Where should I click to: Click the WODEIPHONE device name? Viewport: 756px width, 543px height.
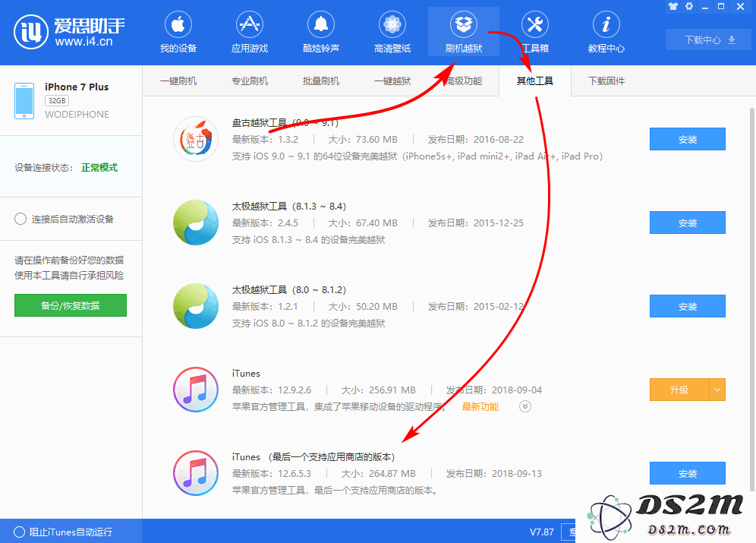click(x=77, y=114)
